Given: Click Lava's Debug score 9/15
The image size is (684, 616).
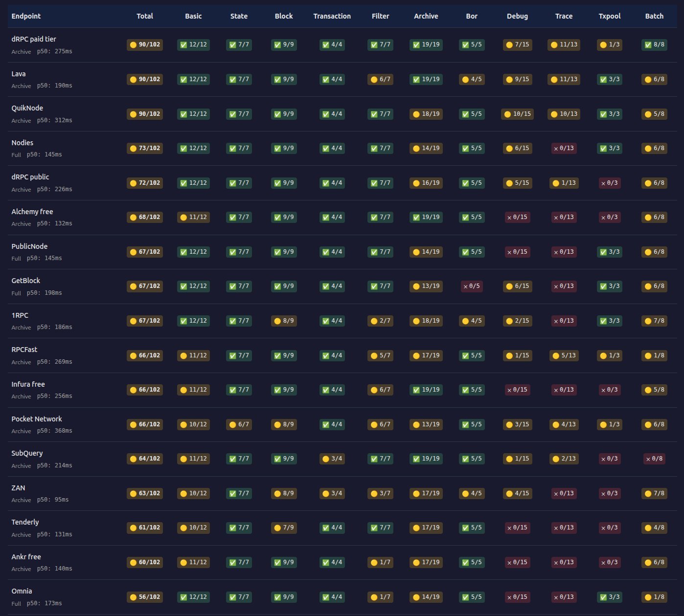Looking at the screenshot, I should pyautogui.click(x=517, y=79).
